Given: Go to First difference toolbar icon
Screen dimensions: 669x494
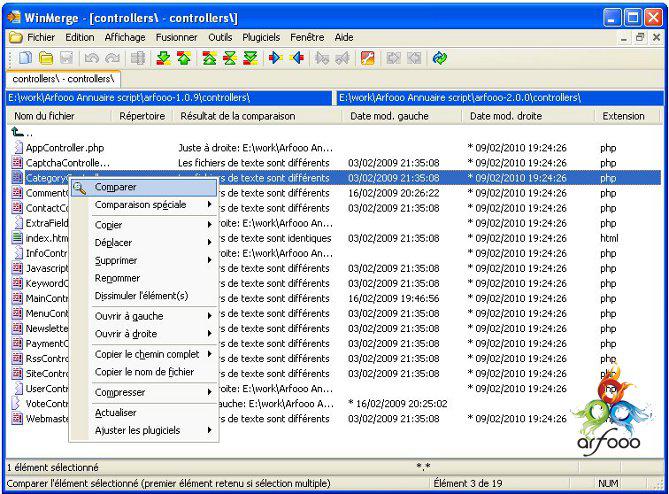Looking at the screenshot, I should pyautogui.click(x=209, y=58).
